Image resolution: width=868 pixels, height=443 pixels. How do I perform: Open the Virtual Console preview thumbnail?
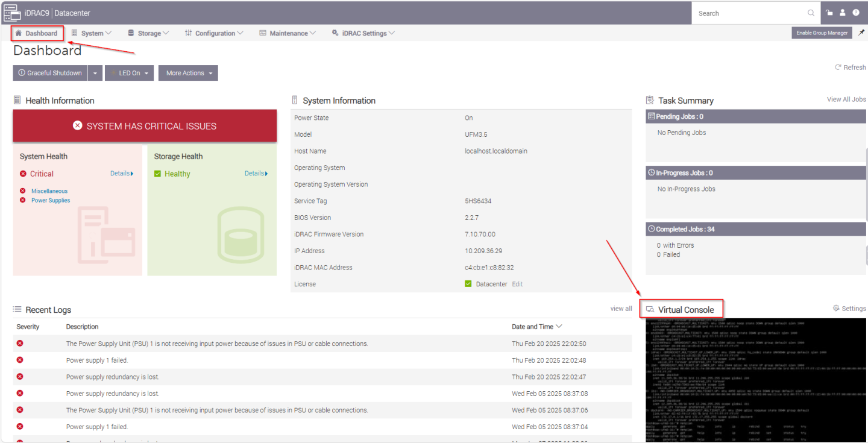[x=755, y=380]
